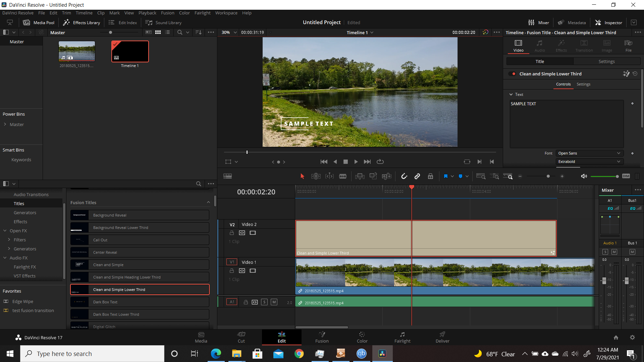
Task: Open the Mixer panel
Action: (539, 23)
